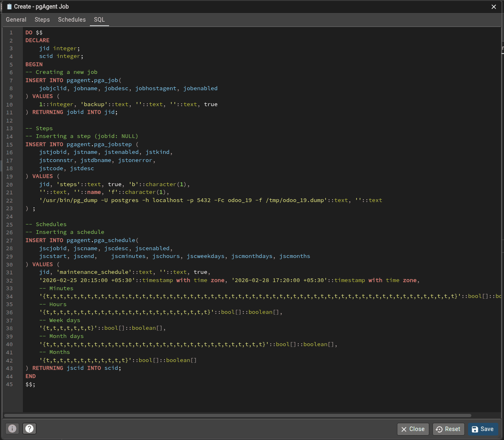Click the DECLARE keyword in the code
Image resolution: width=504 pixels, height=440 pixels.
click(37, 40)
